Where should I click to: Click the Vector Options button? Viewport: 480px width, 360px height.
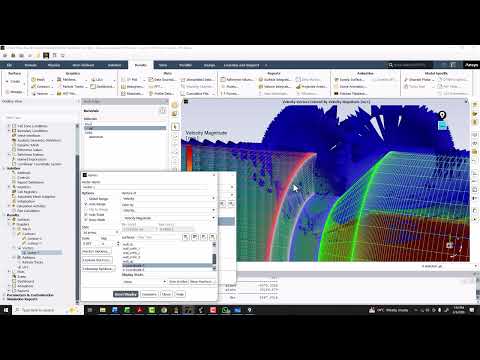(97, 251)
